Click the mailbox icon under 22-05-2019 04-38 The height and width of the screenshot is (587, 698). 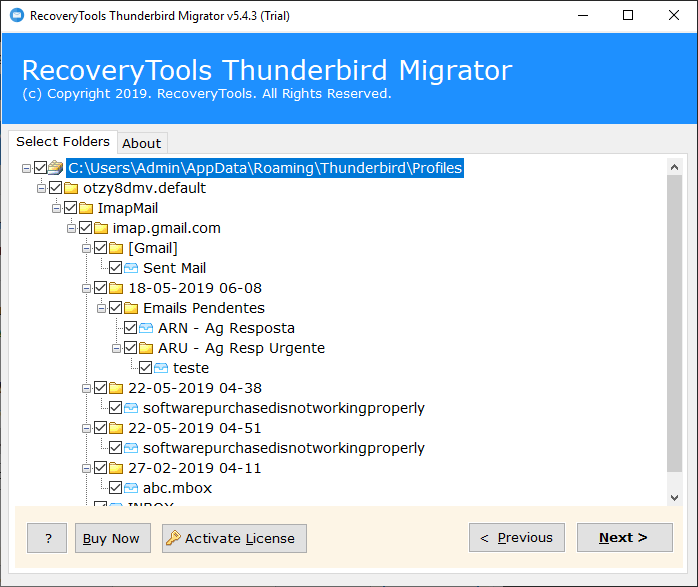[131, 408]
